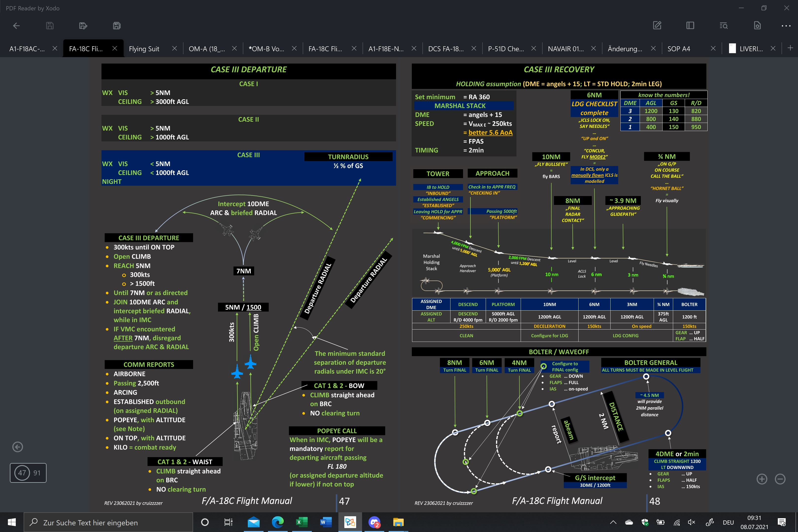The height and width of the screenshot is (532, 798).
Task: Click the BOLTER GENERAL heading
Action: pyautogui.click(x=650, y=363)
